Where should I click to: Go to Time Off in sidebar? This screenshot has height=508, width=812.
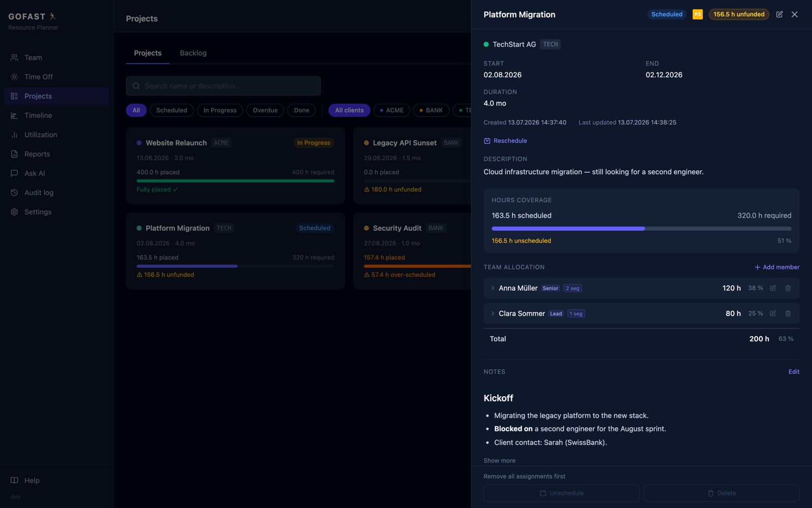tap(56, 77)
